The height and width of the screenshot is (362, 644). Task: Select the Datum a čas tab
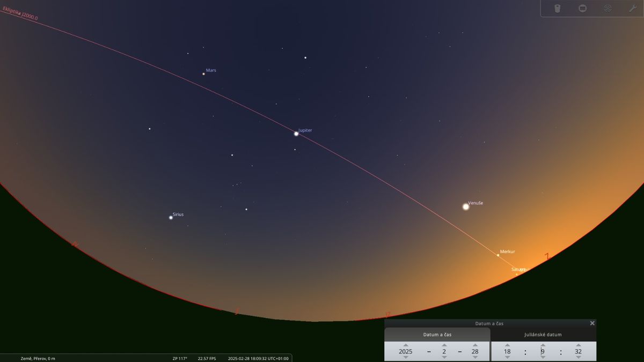[437, 335]
